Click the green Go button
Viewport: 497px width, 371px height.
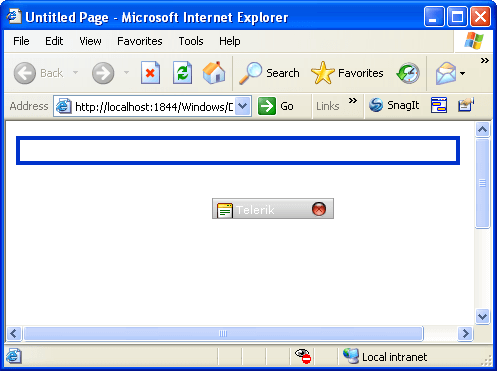[276, 106]
